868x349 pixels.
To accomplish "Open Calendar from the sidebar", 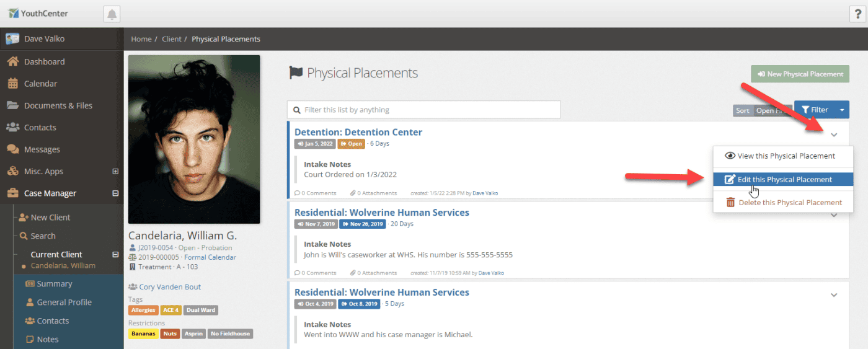I will (40, 84).
